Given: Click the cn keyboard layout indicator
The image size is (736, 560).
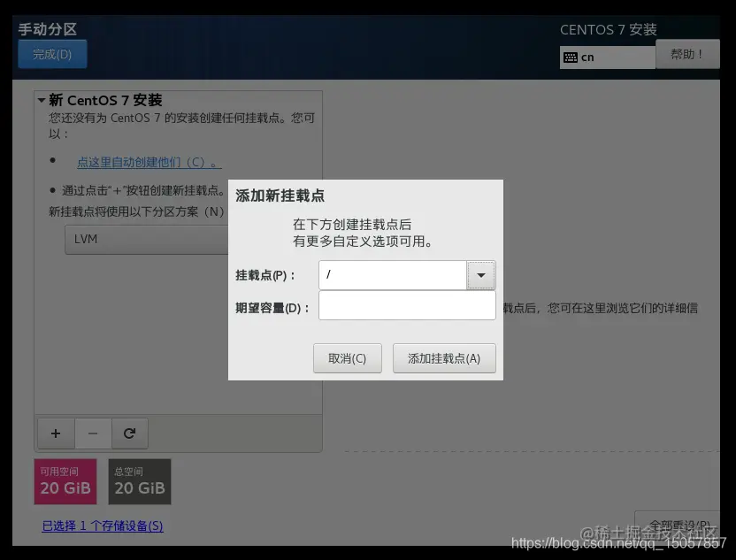Looking at the screenshot, I should click(x=608, y=58).
